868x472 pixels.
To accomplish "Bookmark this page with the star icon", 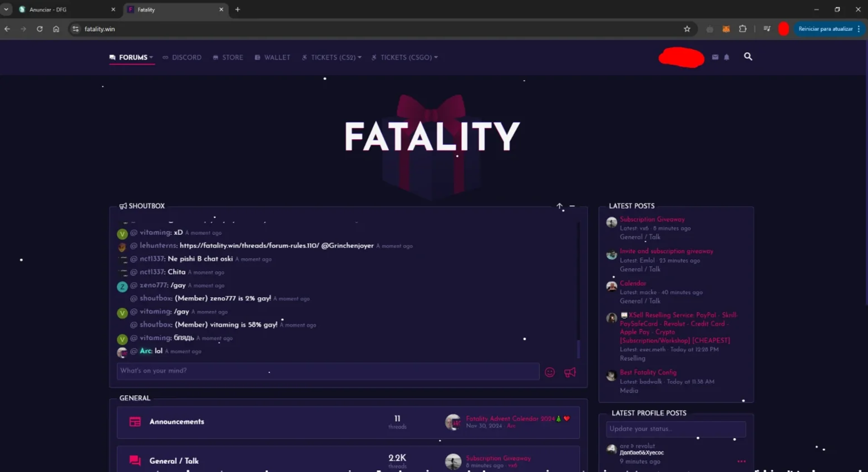I will pyautogui.click(x=687, y=29).
